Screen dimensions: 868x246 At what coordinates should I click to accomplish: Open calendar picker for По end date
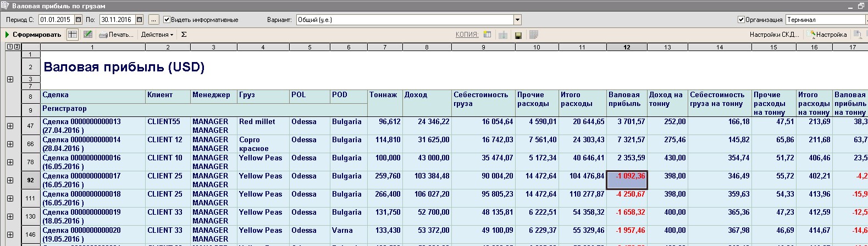pyautogui.click(x=139, y=20)
